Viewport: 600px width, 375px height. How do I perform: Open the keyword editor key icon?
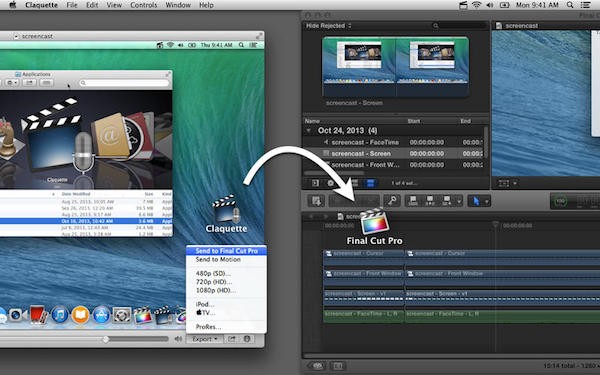392,201
